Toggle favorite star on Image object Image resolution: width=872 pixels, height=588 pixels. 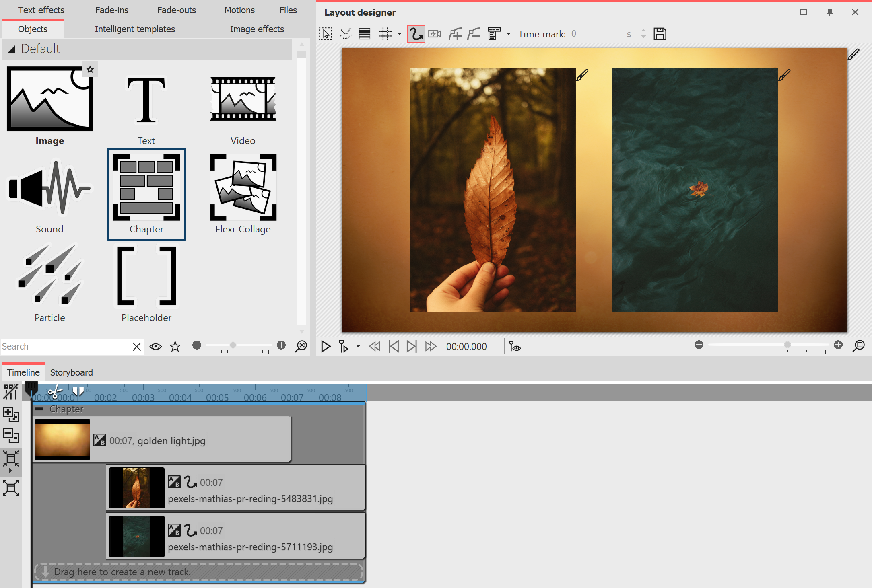pos(90,70)
